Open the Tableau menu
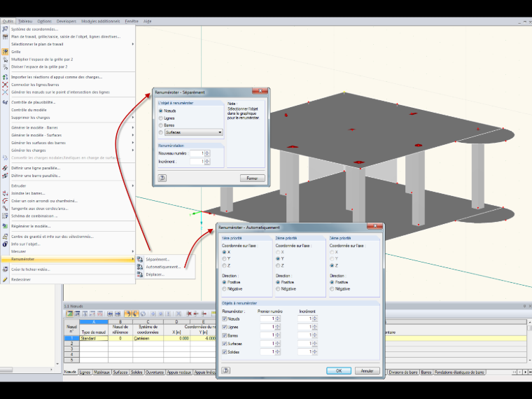This screenshot has height=399, width=532. [25, 21]
